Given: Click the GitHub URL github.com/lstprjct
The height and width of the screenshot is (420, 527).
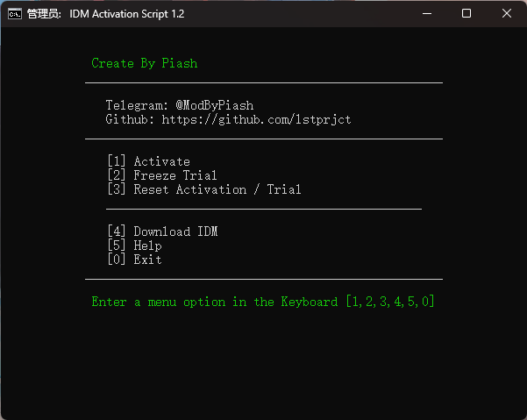Looking at the screenshot, I should point(256,119).
